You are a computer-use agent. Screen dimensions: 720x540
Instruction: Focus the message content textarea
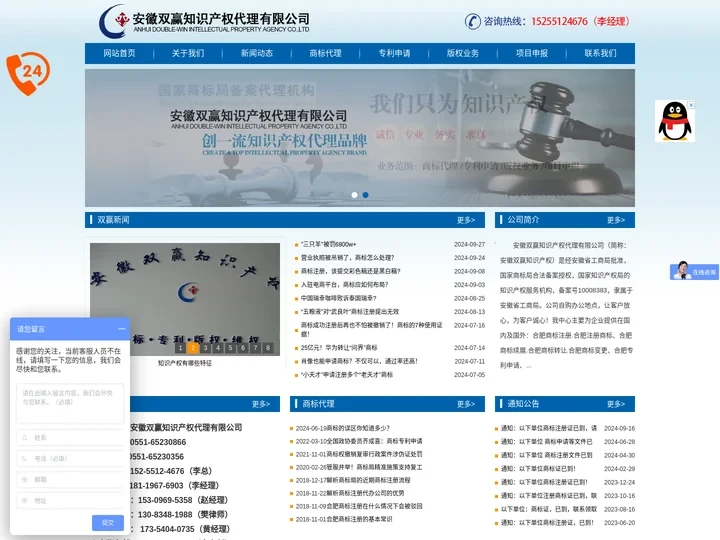coord(70,403)
